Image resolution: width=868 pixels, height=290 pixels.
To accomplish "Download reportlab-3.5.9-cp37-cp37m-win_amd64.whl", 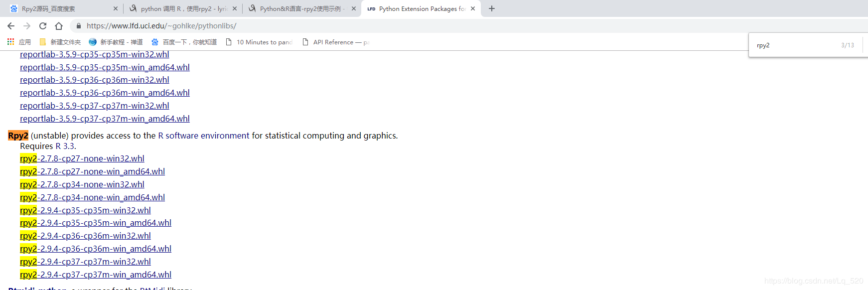I will pos(105,119).
